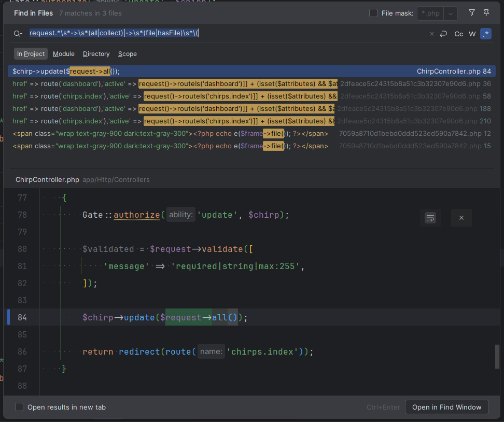Image resolution: width=504 pixels, height=422 pixels.
Task: Close the preview floating toolbar
Action: [461, 218]
